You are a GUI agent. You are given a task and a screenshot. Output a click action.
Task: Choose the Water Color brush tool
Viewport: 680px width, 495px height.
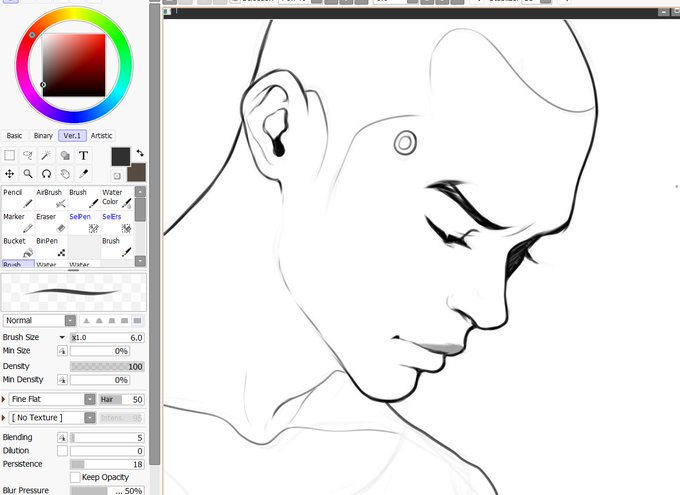pos(117,198)
